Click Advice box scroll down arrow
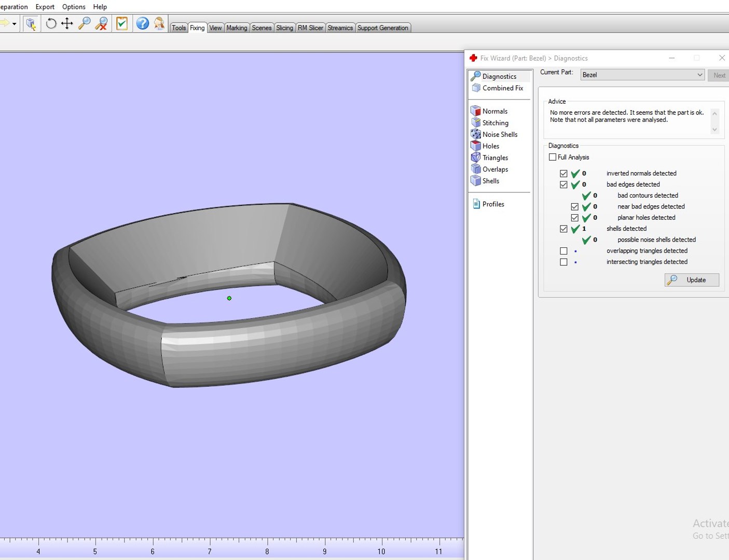This screenshot has width=729, height=560. pyautogui.click(x=714, y=130)
